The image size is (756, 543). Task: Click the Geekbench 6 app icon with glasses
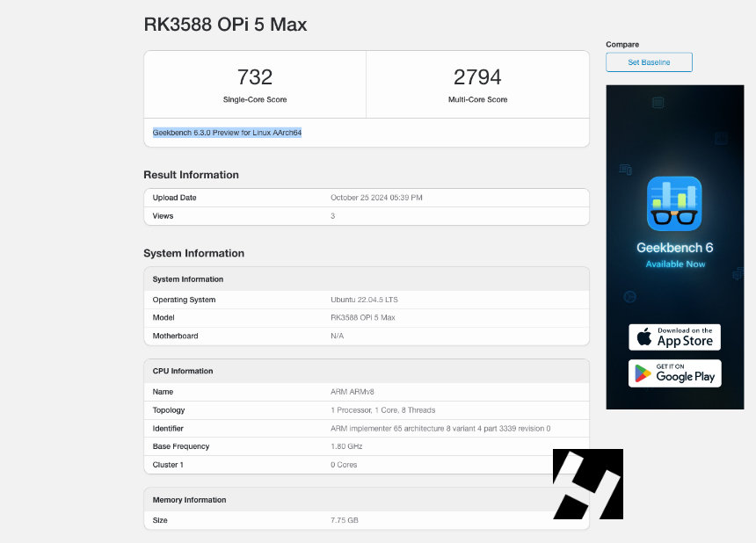click(x=674, y=204)
